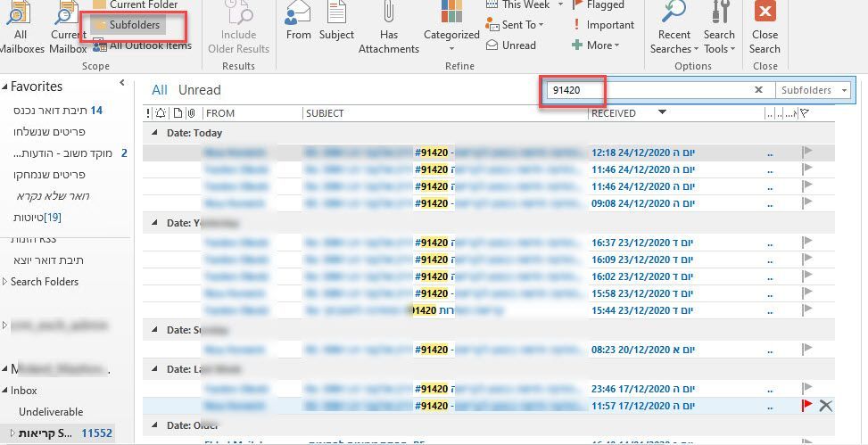Sort by Importance column icon
Screen dimensions: 868x445
point(148,113)
